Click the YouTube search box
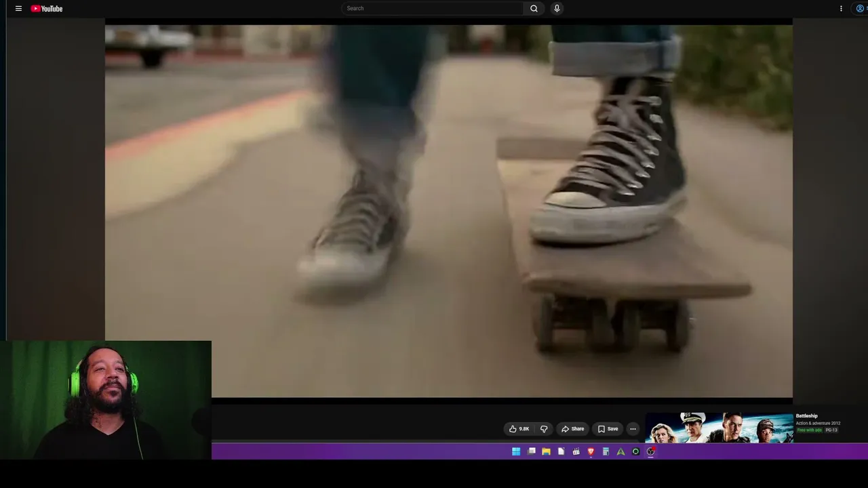The height and width of the screenshot is (488, 868). [x=432, y=8]
